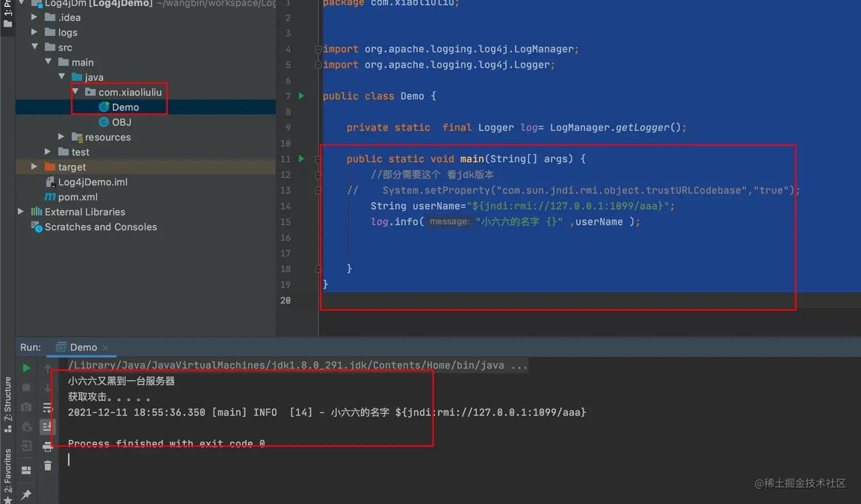Click the Demo run configuration tab icon
This screenshot has width=861, height=504.
coord(61,347)
